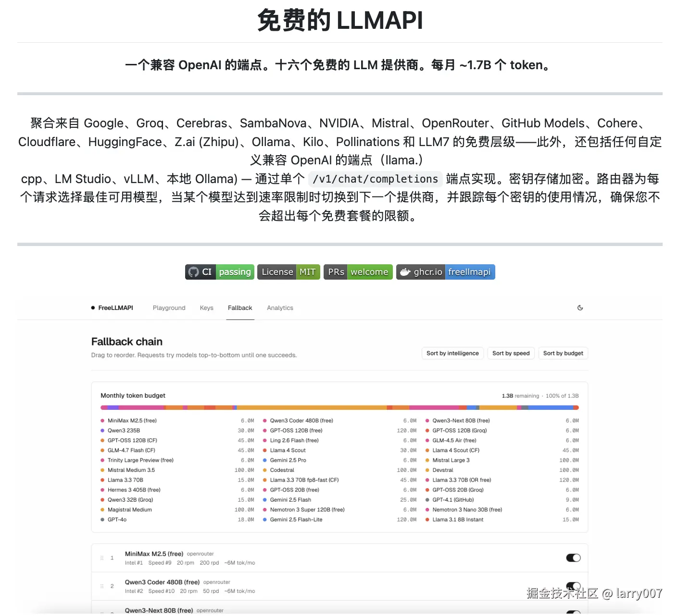
Task: Click "GPT-OSS 120B (Groq)" legend entry
Action: click(460, 431)
